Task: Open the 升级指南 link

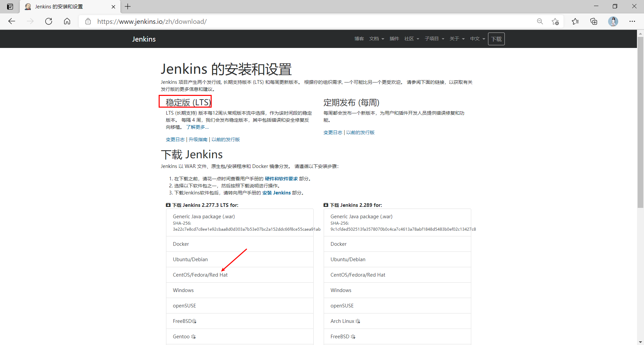Action: click(x=198, y=139)
